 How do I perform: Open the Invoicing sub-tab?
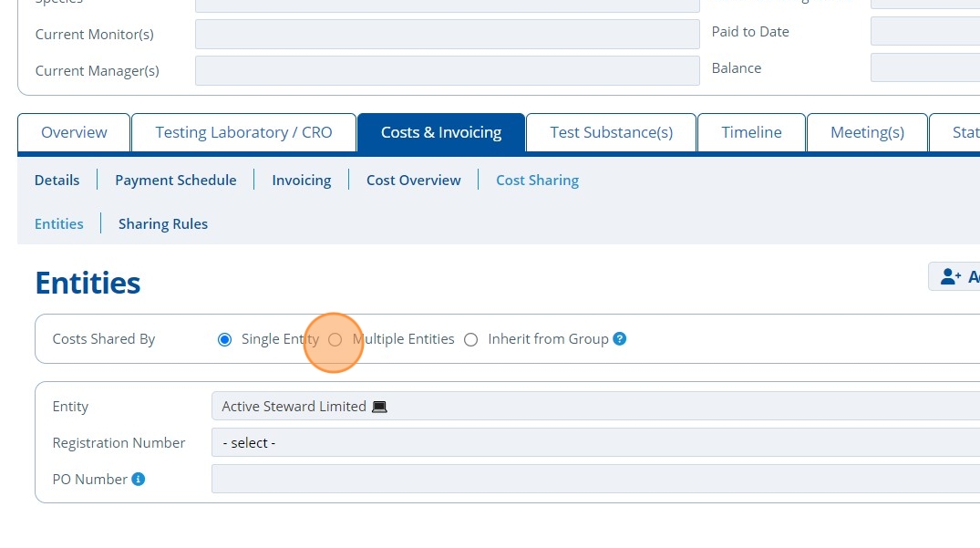point(301,180)
